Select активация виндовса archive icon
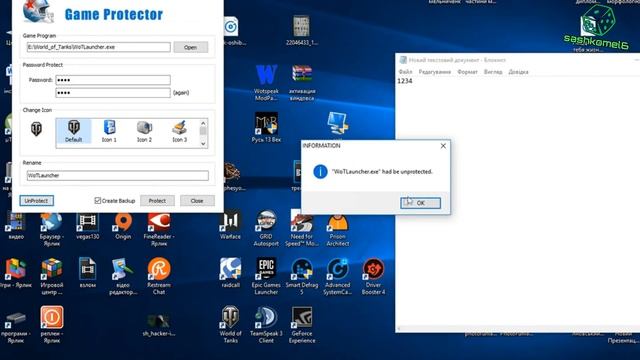The width and height of the screenshot is (640, 360). [302, 83]
